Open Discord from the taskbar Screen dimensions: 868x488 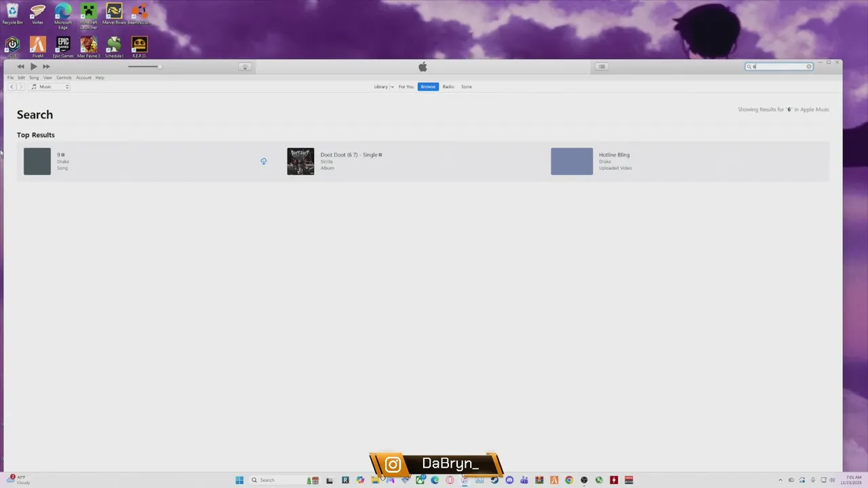tap(509, 480)
